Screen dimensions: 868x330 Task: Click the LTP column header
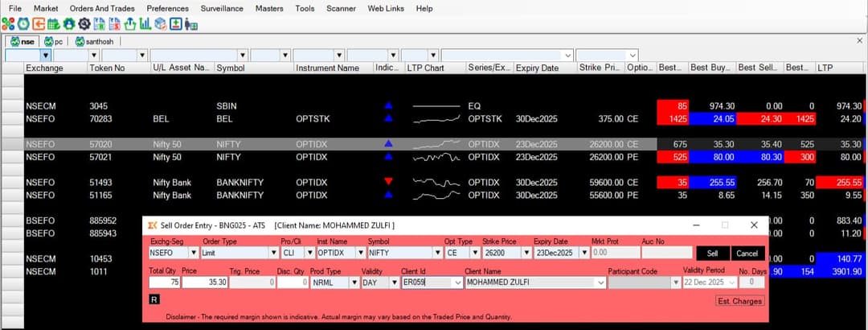pos(841,68)
